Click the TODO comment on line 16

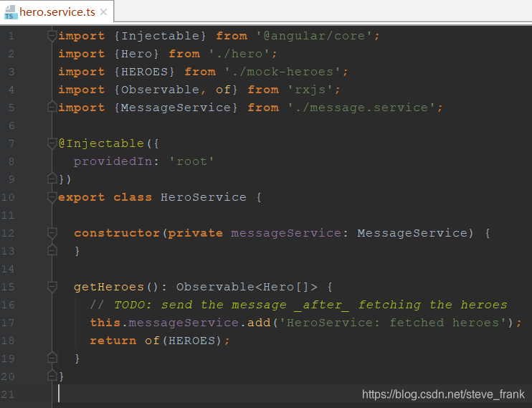tap(298, 305)
